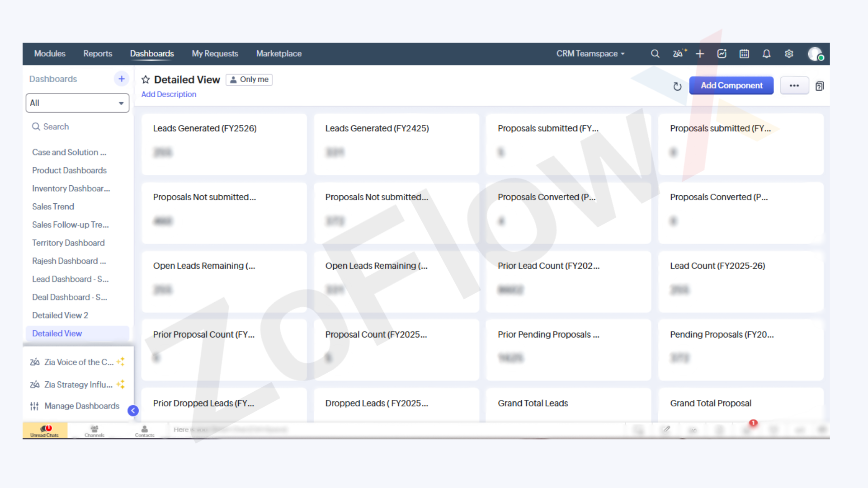Open Prior Proposal Count card

click(224, 350)
